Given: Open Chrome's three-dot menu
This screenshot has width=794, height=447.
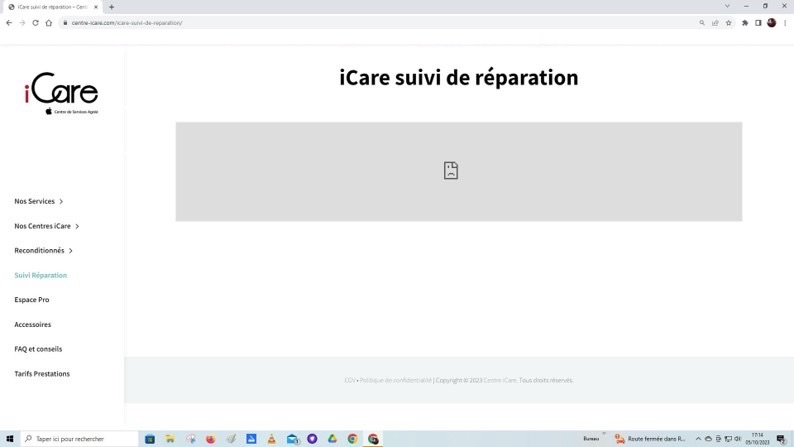Looking at the screenshot, I should [x=785, y=23].
